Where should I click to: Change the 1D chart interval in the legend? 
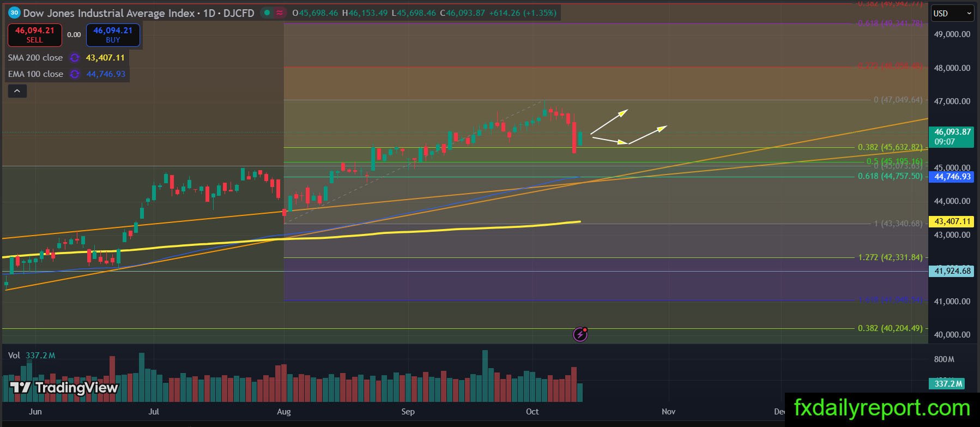(209, 13)
